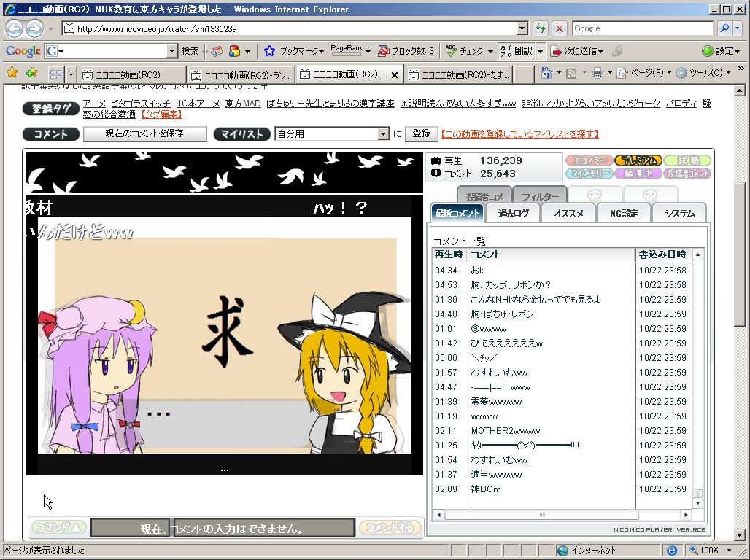
Task: Click the Google Toolbar bookmark star icon
Action: [269, 51]
